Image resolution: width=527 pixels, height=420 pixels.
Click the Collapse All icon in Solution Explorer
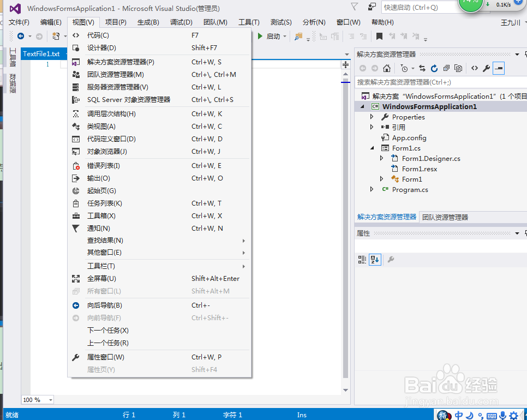pos(446,68)
